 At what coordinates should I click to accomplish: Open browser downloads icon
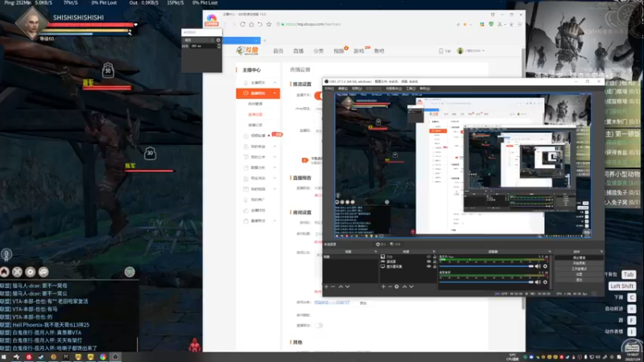pos(511,25)
